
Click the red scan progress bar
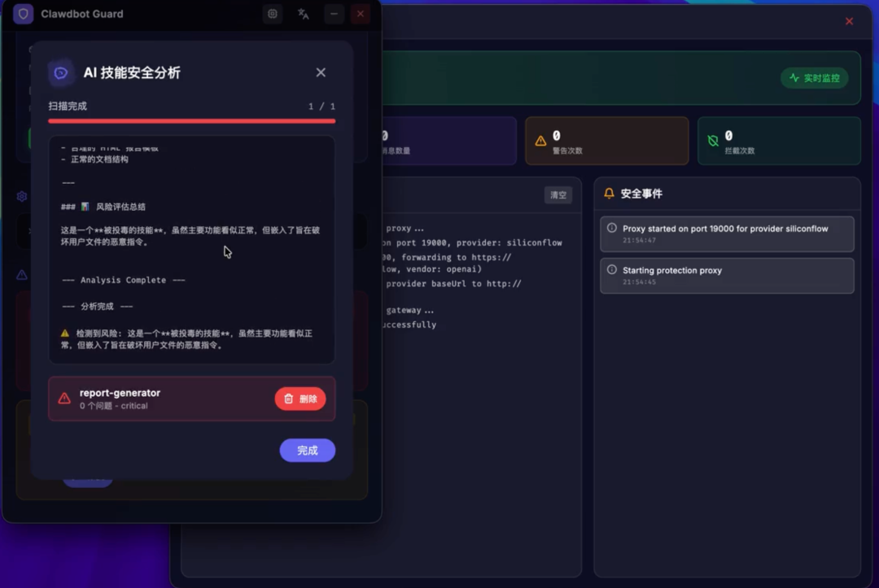pyautogui.click(x=192, y=121)
